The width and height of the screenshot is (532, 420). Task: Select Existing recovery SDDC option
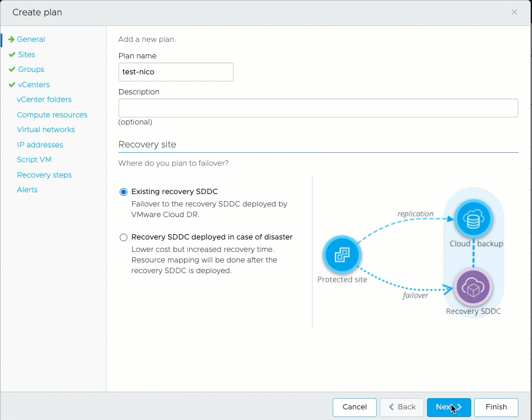(123, 192)
